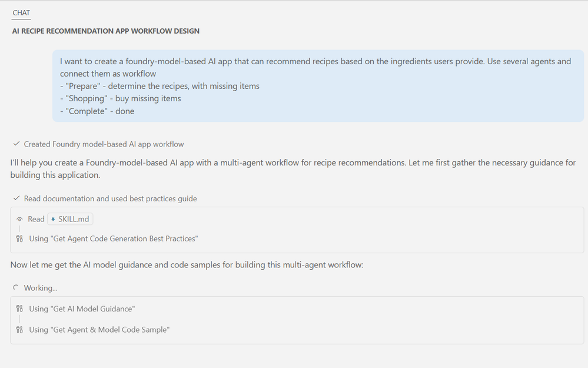Click tool icon beside "Get Agent Code Generation Best Practices"

pyautogui.click(x=19, y=238)
